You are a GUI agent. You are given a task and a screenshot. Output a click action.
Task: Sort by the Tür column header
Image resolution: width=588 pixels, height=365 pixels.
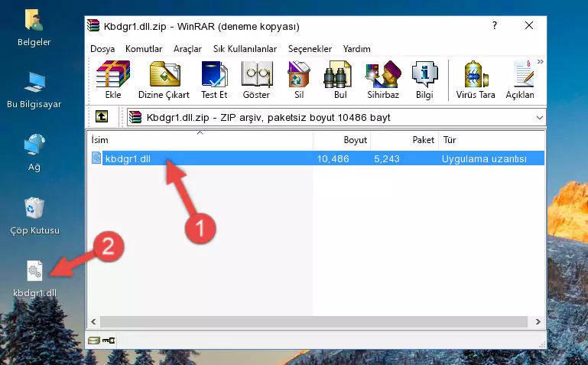pos(491,140)
